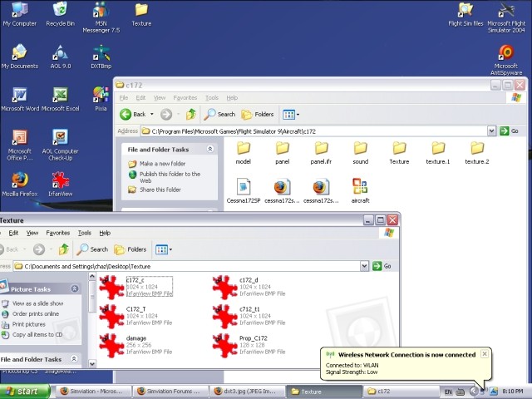Click Search in Texture window toolbar
Screen dimensions: 532x399
(92, 249)
